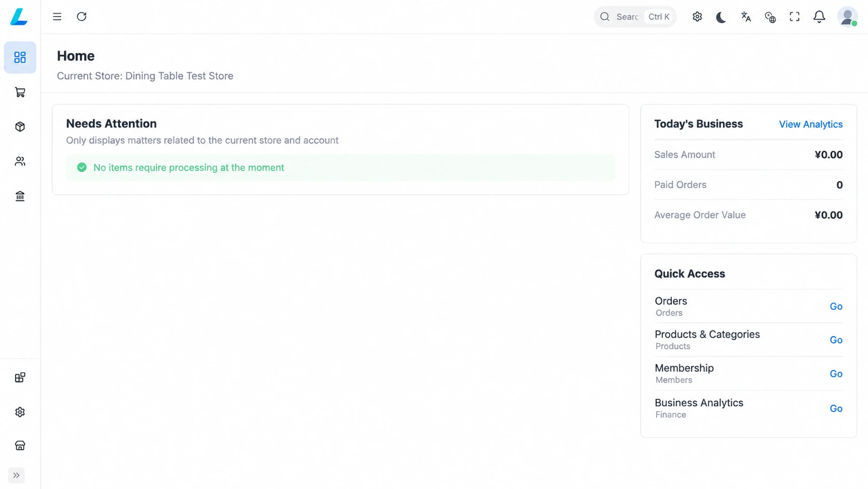The image size is (868, 489).
Task: Open the products box sidebar icon
Action: point(20,127)
